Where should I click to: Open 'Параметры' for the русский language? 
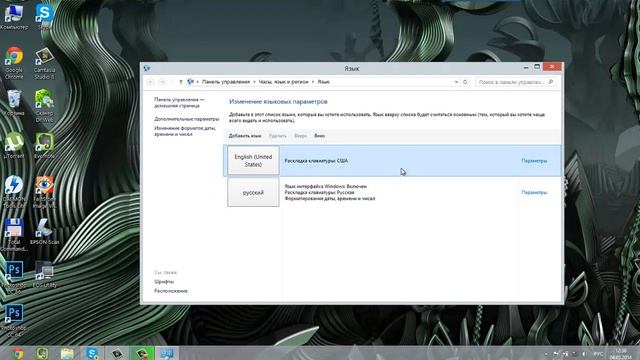(534, 192)
